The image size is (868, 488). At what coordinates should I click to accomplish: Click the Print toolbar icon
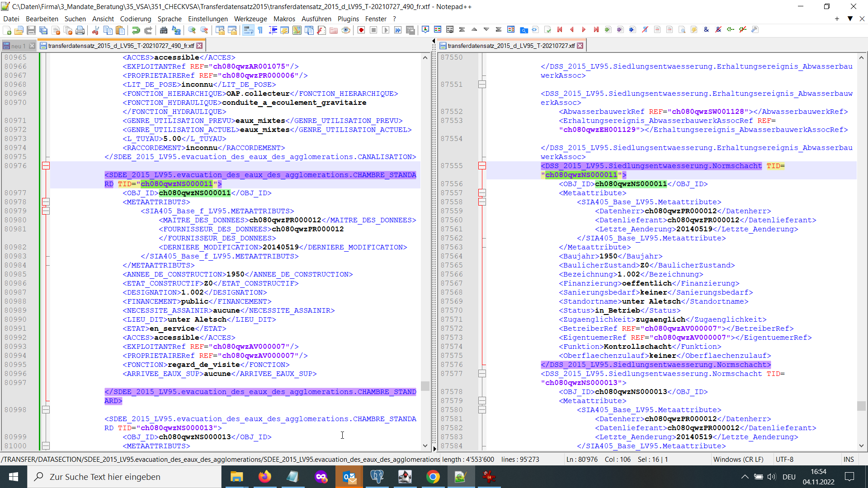(80, 30)
